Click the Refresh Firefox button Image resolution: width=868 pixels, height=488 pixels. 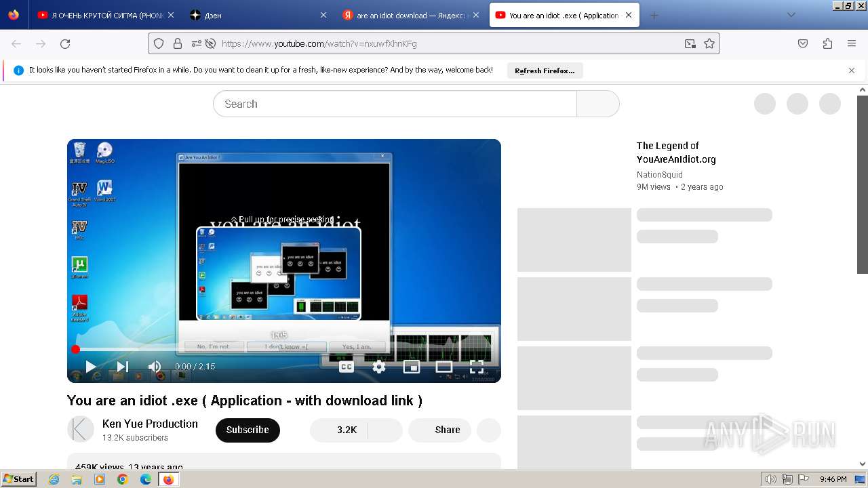point(545,70)
